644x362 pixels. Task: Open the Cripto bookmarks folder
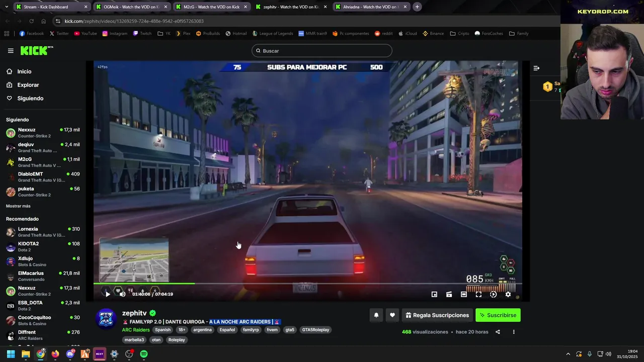460,34
